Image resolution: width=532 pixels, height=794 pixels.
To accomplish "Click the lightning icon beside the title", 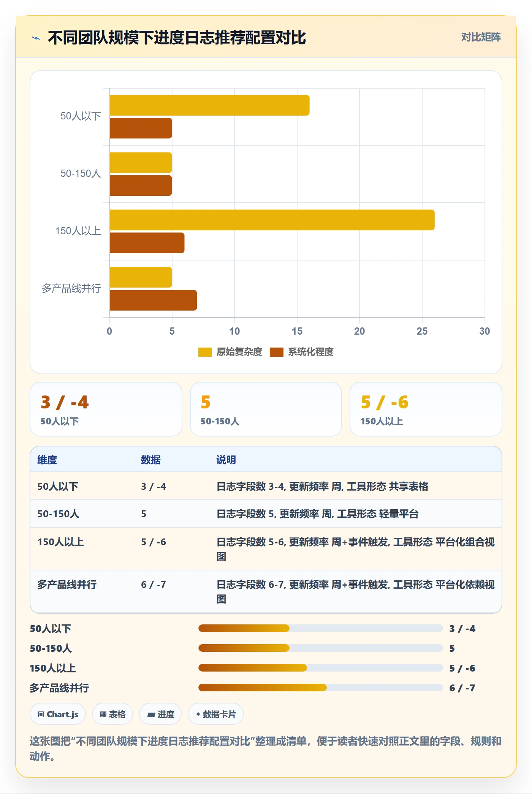I will [36, 38].
